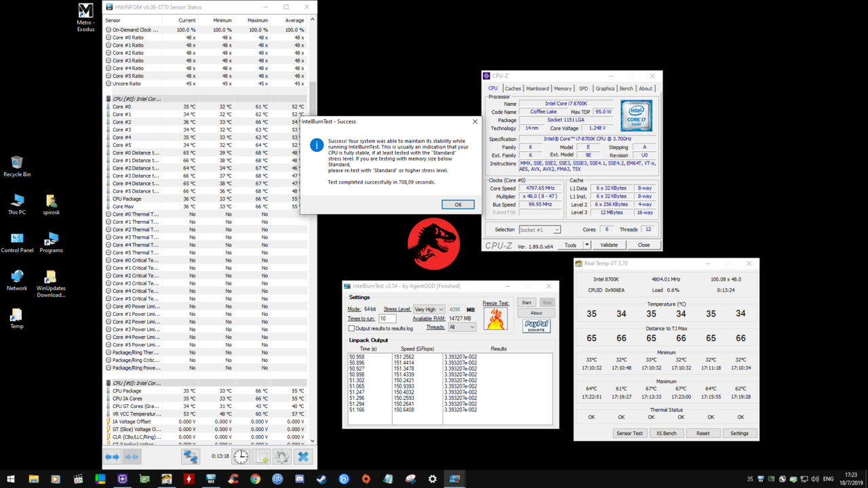The height and width of the screenshot is (488, 868).
Task: Select the Recycle Bin desktop icon
Action: pyautogui.click(x=17, y=167)
